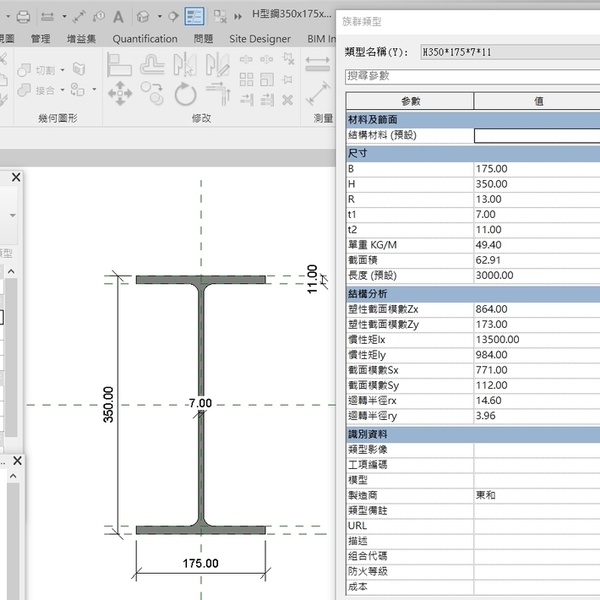
Task: Click the Offset tool icon
Action: pos(153,64)
